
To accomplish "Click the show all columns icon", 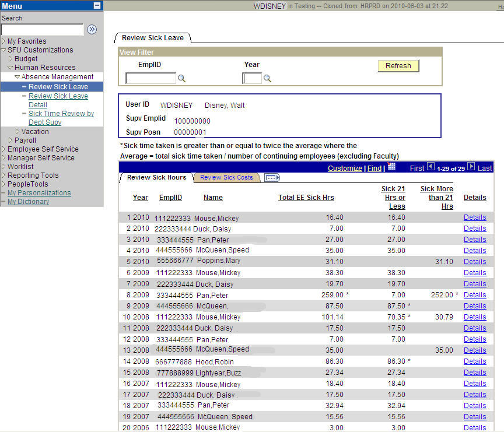I will 272,177.
